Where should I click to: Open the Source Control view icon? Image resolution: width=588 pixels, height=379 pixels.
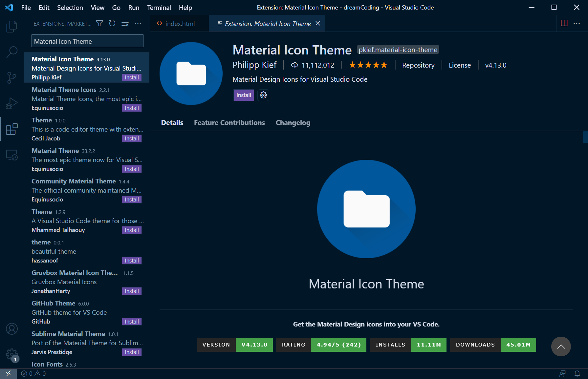12,78
